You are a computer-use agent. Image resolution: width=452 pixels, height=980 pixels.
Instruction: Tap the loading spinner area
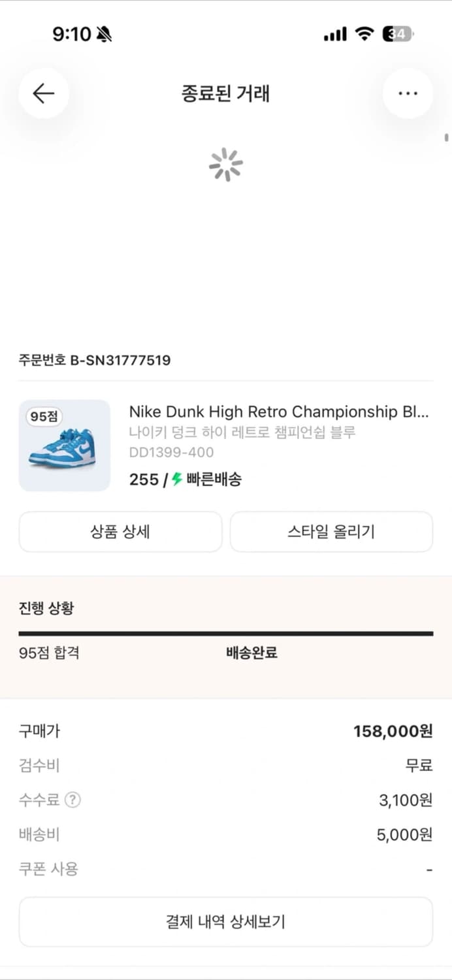(226, 165)
